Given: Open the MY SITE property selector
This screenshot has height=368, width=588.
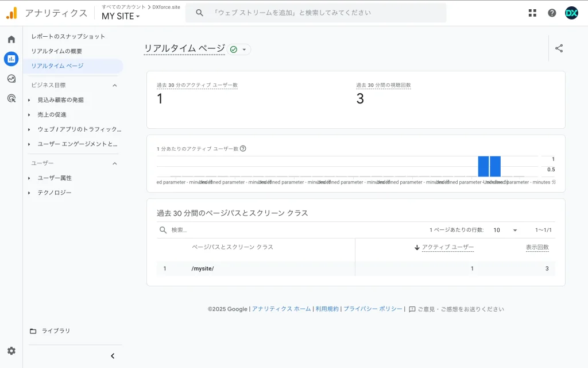Looking at the screenshot, I should point(121,17).
